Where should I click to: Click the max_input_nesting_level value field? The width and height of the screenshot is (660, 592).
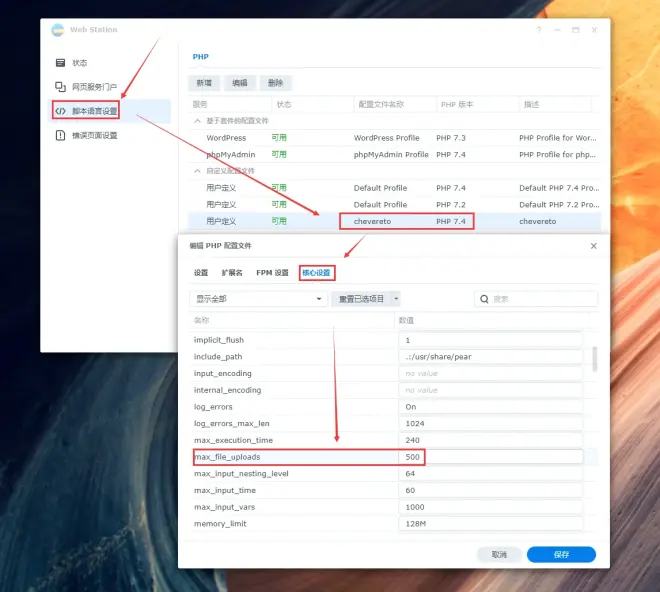[x=491, y=474]
